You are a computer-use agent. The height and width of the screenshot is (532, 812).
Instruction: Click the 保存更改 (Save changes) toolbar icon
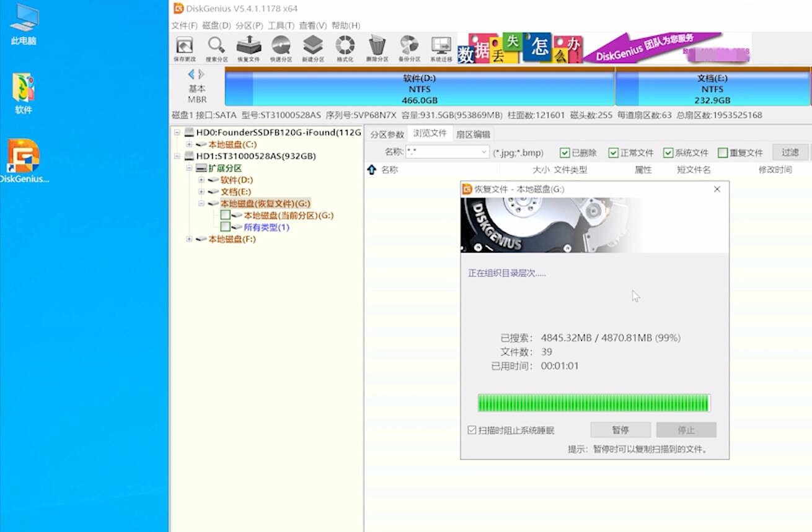[x=184, y=48]
